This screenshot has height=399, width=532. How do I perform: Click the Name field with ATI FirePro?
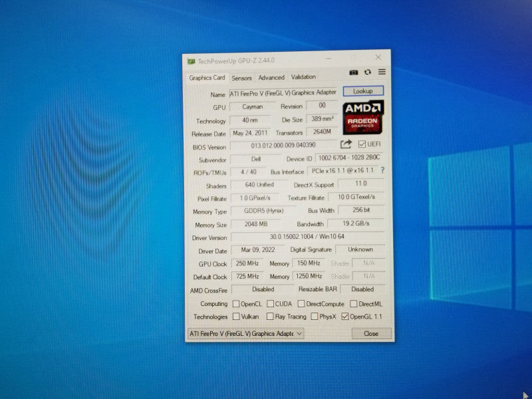(x=283, y=93)
